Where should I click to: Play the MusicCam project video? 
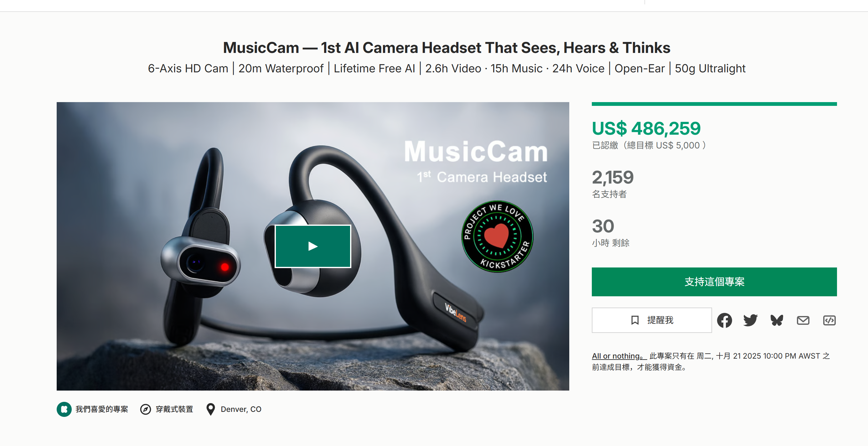tap(313, 246)
